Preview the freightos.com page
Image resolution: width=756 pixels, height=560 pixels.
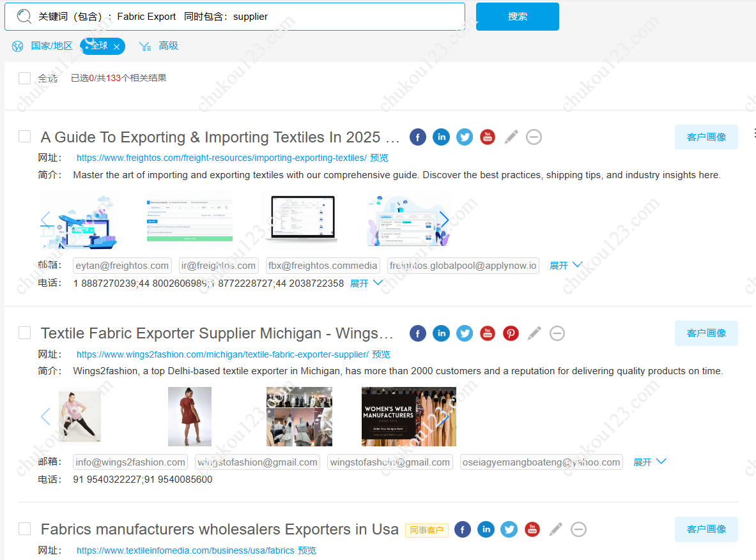pyautogui.click(x=379, y=158)
